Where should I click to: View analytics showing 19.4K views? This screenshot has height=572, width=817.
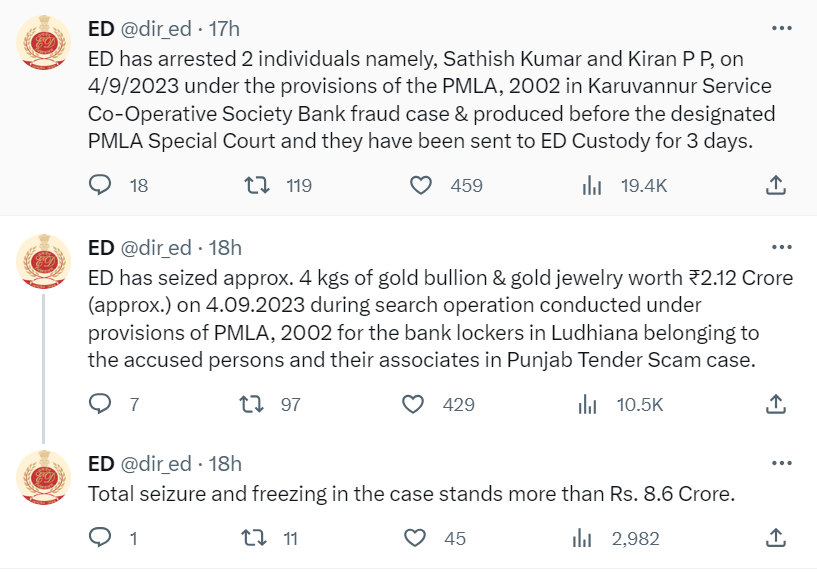click(x=592, y=185)
